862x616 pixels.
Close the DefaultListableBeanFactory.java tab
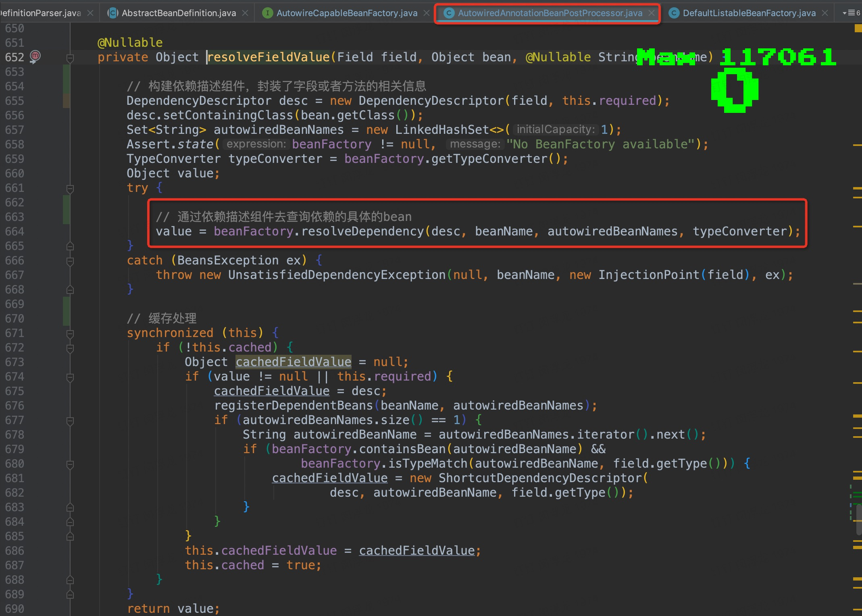pos(825,13)
